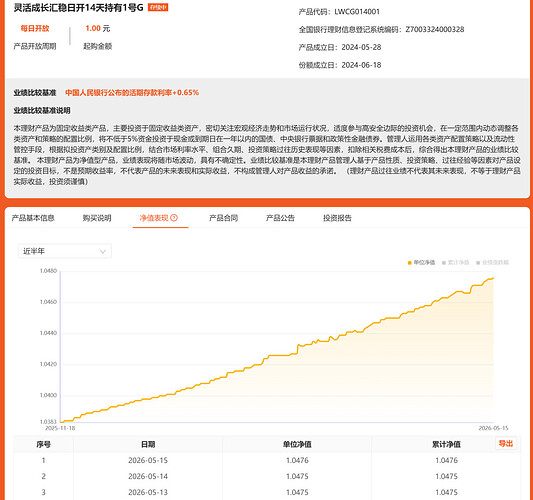Click the 2025-11-18 x-axis label

point(60,428)
